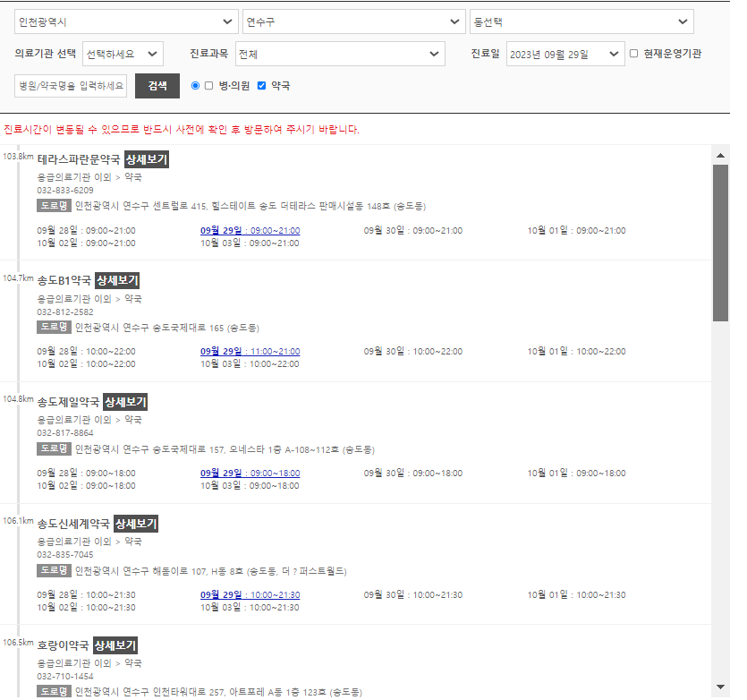Screen dimensions: 747x700
Task: Click 도로명 badge for 송도B1약국 address
Action: coord(54,327)
